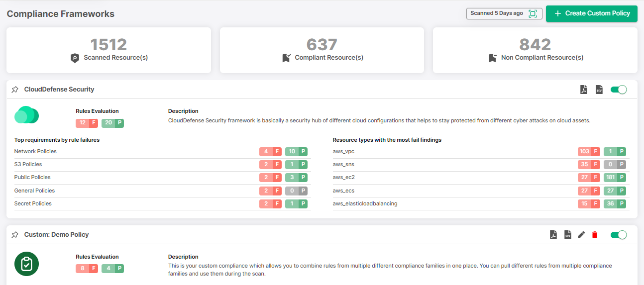The image size is (644, 285).
Task: Click the 4 P badge in Demo Policy Rules Evaluation
Action: click(x=112, y=269)
